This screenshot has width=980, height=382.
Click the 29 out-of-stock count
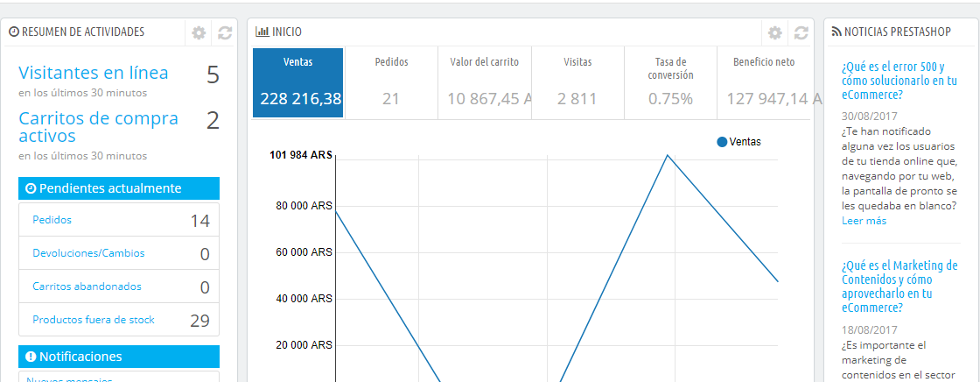tap(200, 321)
